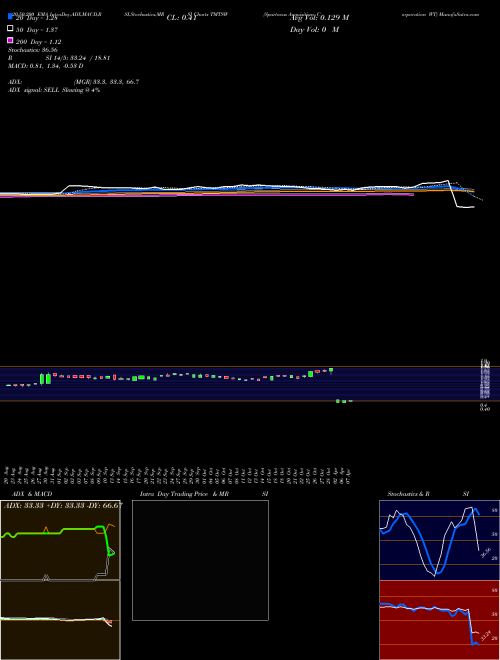
Task: Click the 'ADX signal: SELL Slowing @ 4%' line
Action: [54, 90]
